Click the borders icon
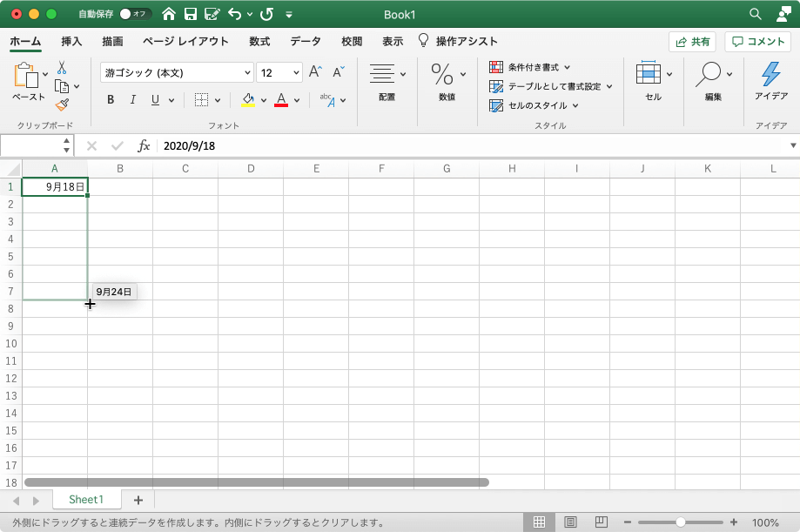800x532 pixels. 202,99
